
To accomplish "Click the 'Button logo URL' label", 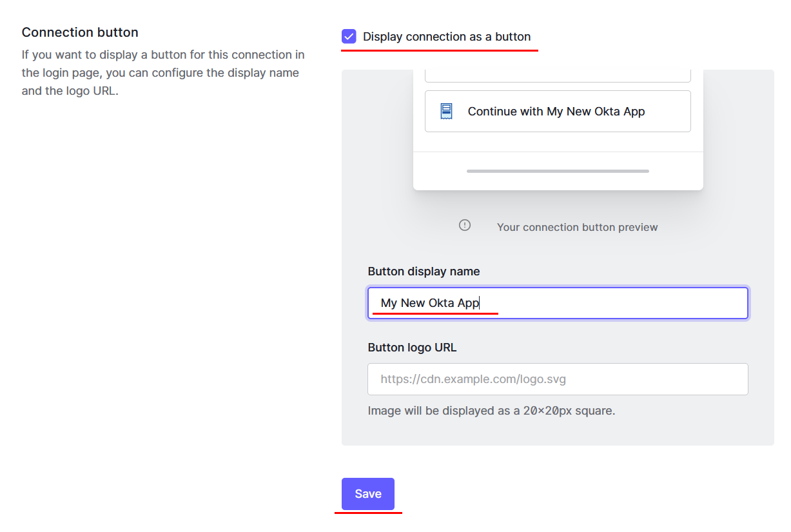I will 412,348.
